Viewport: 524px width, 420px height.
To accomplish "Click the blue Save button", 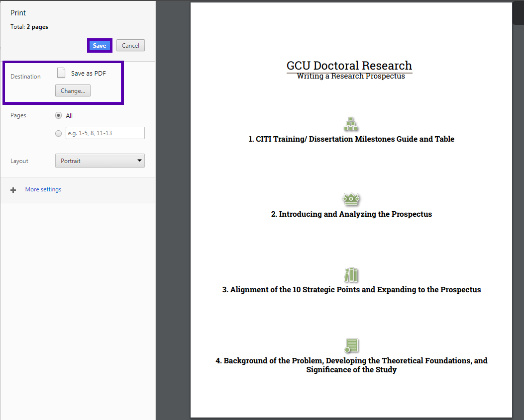I will [x=100, y=45].
